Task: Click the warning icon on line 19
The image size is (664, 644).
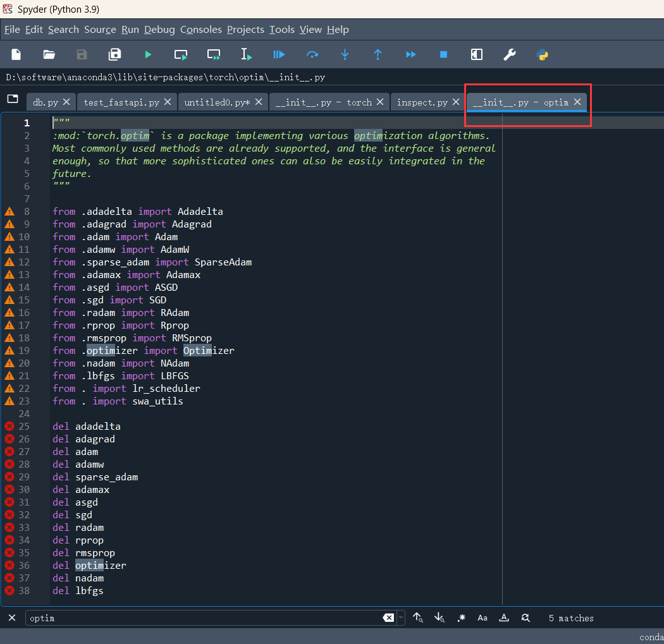Action: (9, 350)
